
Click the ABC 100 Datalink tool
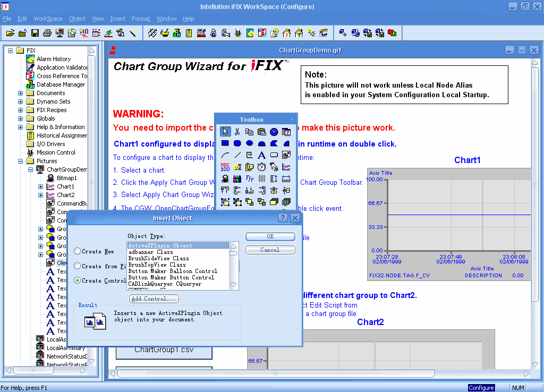(225, 167)
